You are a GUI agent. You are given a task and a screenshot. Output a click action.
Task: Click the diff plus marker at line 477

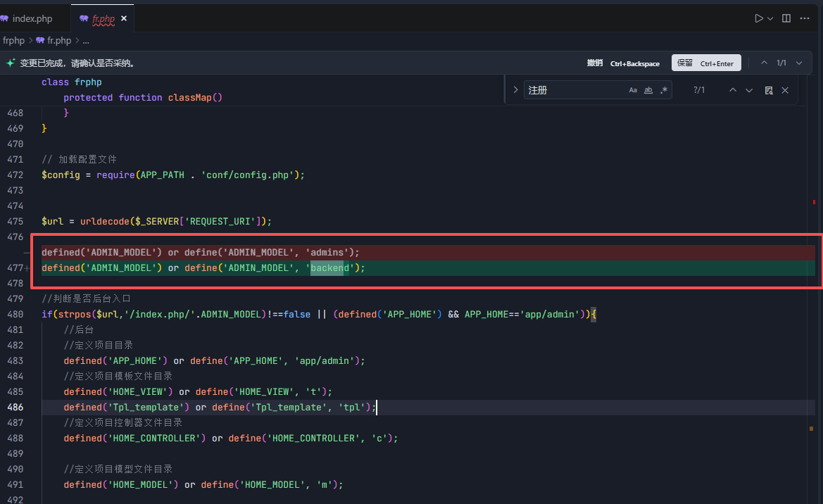(x=27, y=267)
